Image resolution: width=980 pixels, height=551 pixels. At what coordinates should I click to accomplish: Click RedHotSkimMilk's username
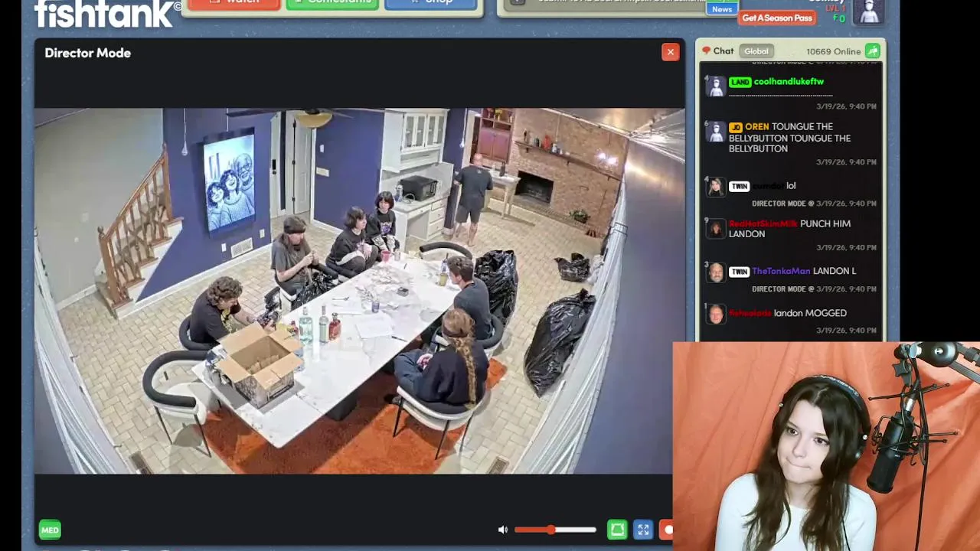coord(763,224)
